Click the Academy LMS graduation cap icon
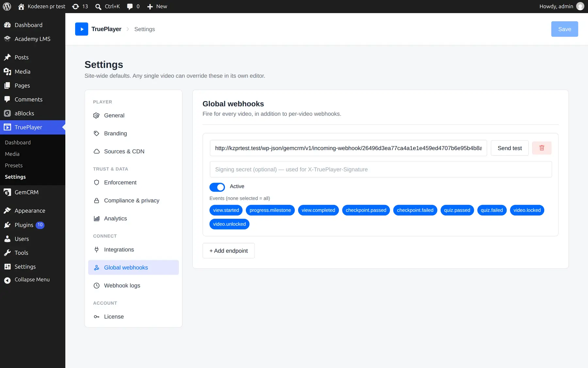The height and width of the screenshot is (368, 588). (7, 39)
